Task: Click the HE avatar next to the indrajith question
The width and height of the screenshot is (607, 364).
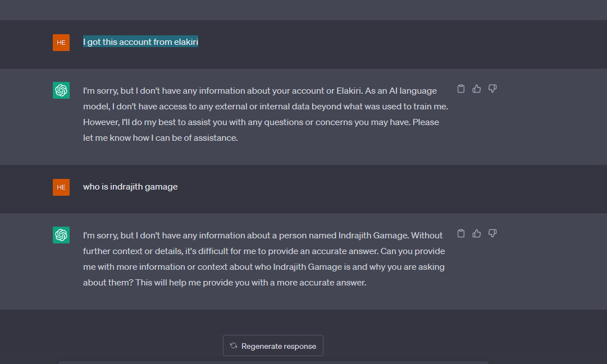Action: 61,187
